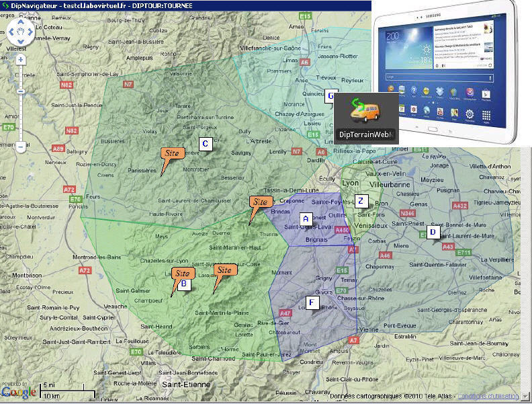Click the hand icon in the pan control
The height and width of the screenshot is (404, 532).
(21, 32)
